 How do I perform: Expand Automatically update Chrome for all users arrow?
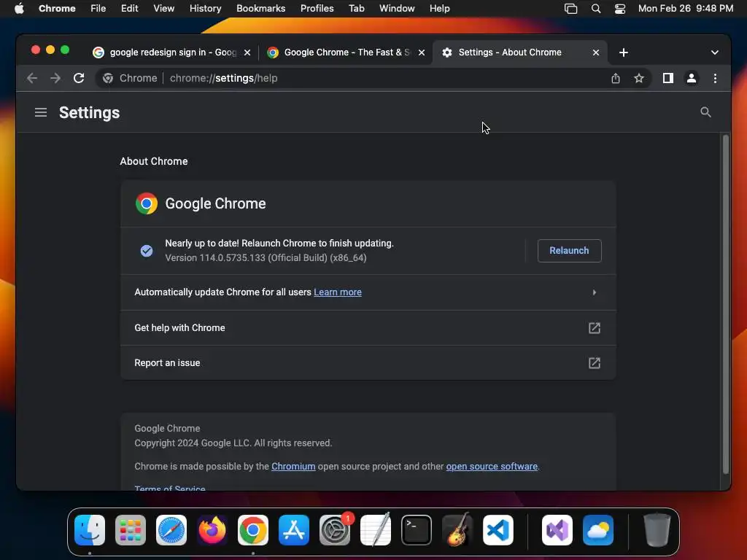tap(594, 292)
